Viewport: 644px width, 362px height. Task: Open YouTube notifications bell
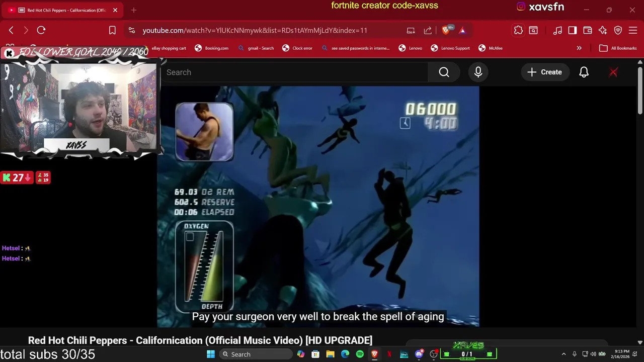(584, 72)
